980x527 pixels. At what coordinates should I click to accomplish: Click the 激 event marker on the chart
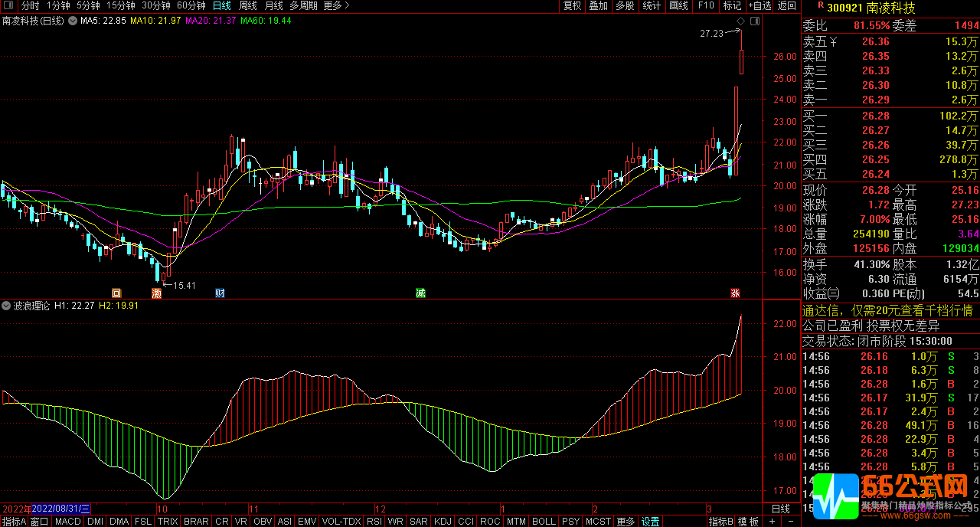[156, 293]
